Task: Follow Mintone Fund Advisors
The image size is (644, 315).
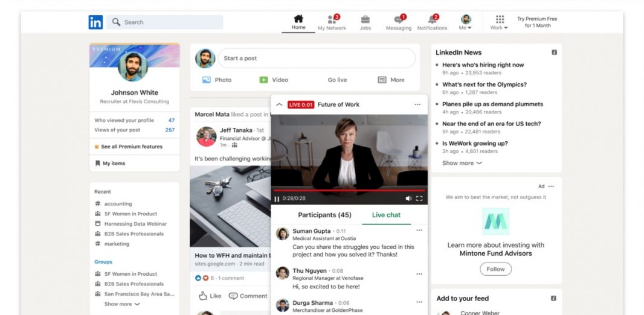Action: click(496, 269)
